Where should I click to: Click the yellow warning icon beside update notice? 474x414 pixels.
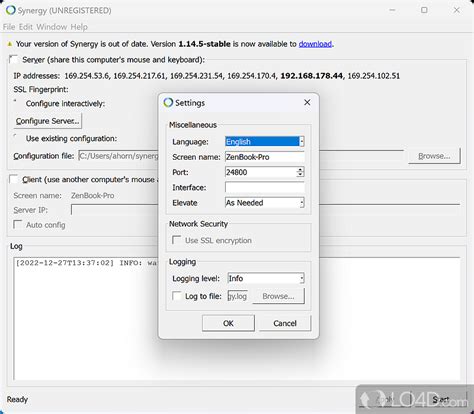tap(10, 44)
